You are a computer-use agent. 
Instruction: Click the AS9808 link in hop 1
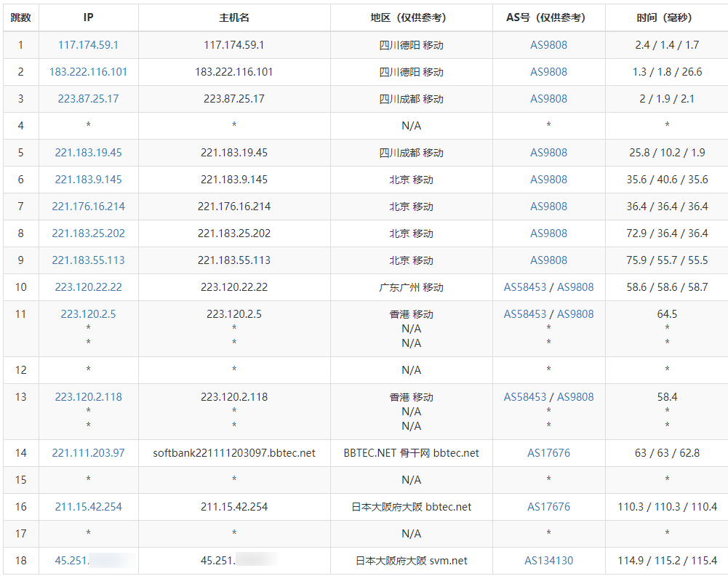pos(548,45)
